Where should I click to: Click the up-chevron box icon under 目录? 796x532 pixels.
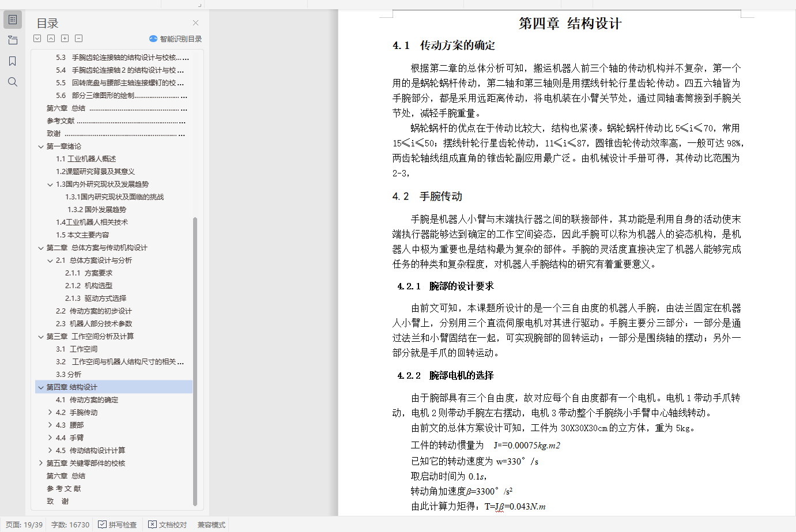51,39
